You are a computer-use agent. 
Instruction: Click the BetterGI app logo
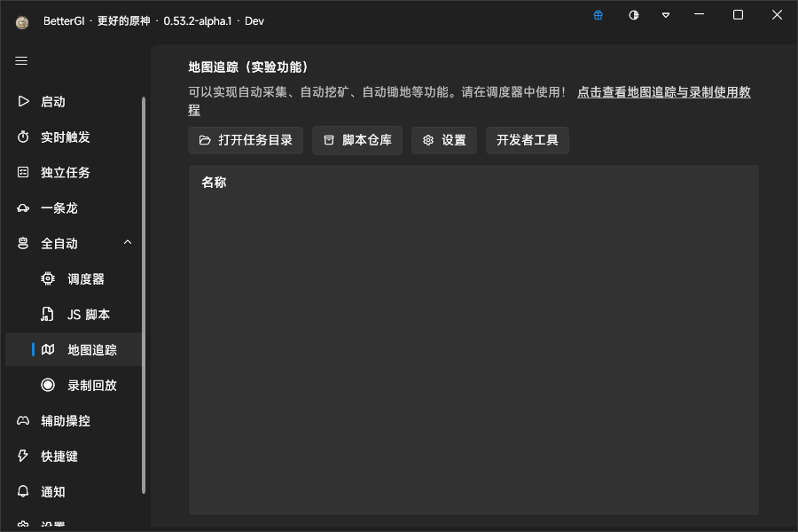pyautogui.click(x=22, y=22)
